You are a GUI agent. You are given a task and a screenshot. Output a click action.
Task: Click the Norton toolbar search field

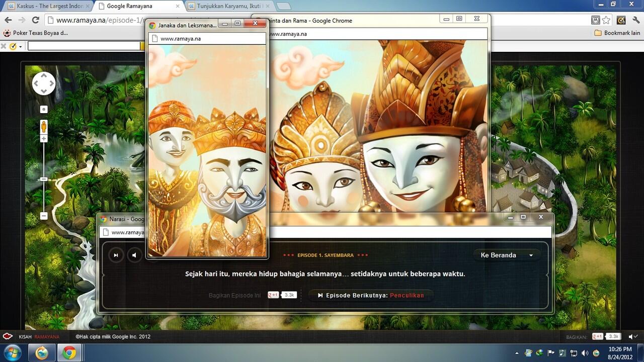(84, 46)
